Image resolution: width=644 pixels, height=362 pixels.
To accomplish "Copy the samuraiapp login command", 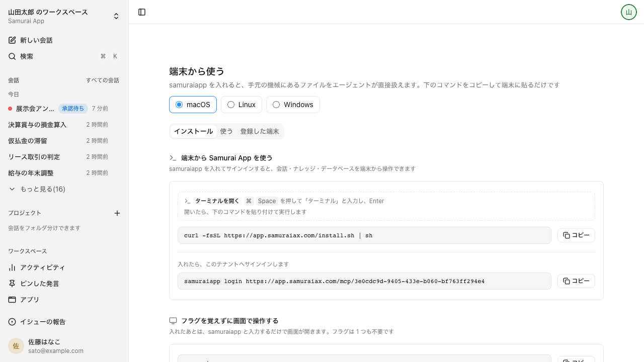I will (576, 281).
